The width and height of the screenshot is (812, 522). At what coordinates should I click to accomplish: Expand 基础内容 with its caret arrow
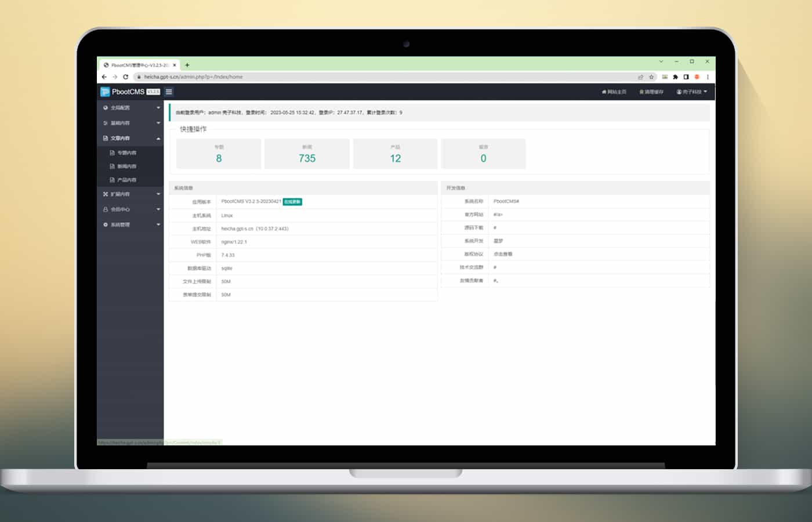pyautogui.click(x=158, y=123)
